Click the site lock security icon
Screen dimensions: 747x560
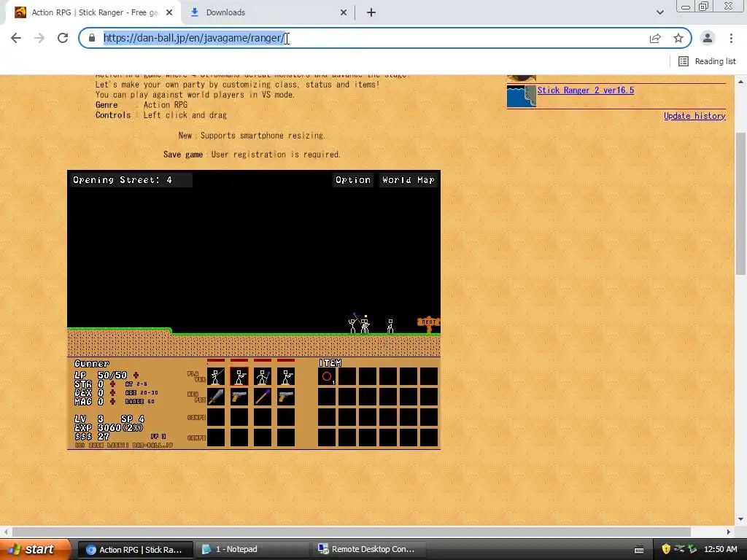(92, 38)
